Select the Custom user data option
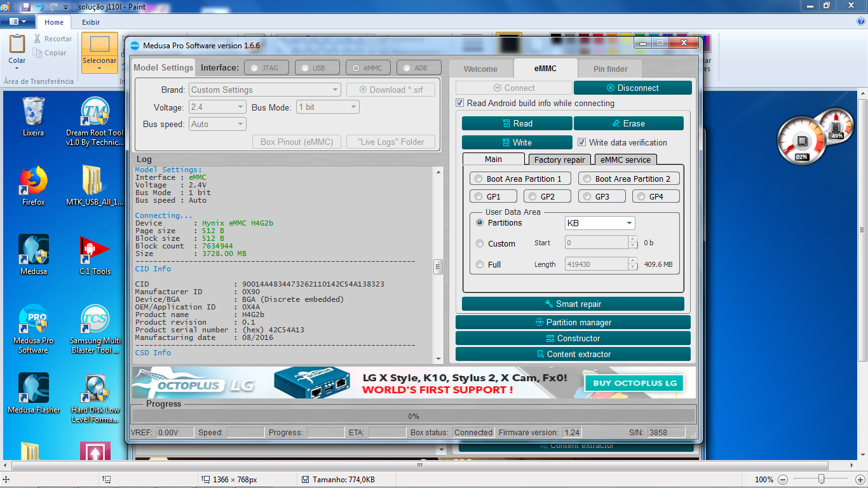Viewport: 868px width, 488px height. coord(480,243)
